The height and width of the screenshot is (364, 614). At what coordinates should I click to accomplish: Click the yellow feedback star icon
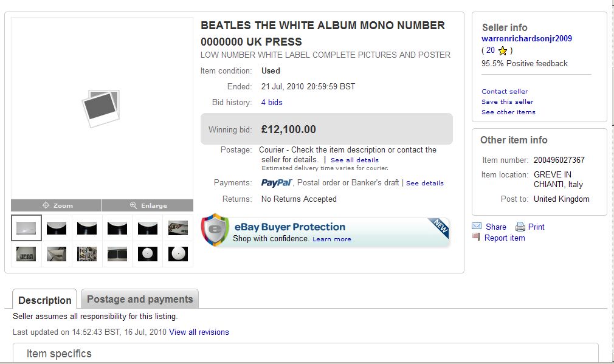pos(503,51)
